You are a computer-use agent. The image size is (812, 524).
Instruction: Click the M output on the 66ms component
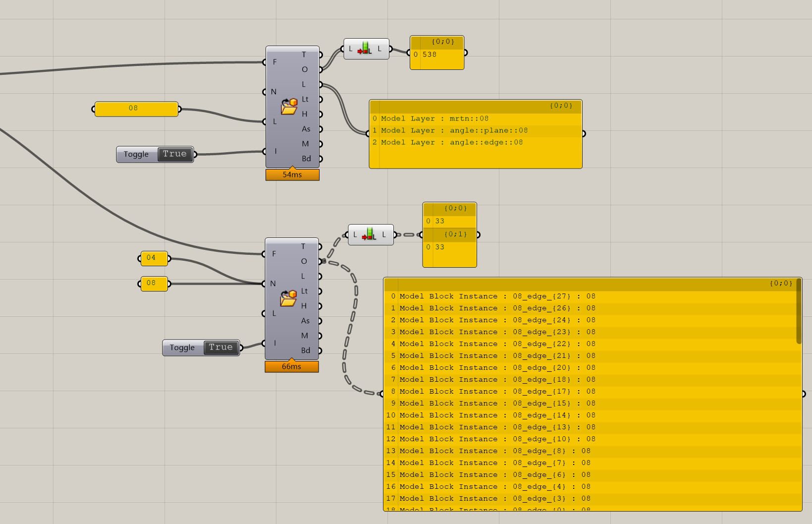click(305, 336)
